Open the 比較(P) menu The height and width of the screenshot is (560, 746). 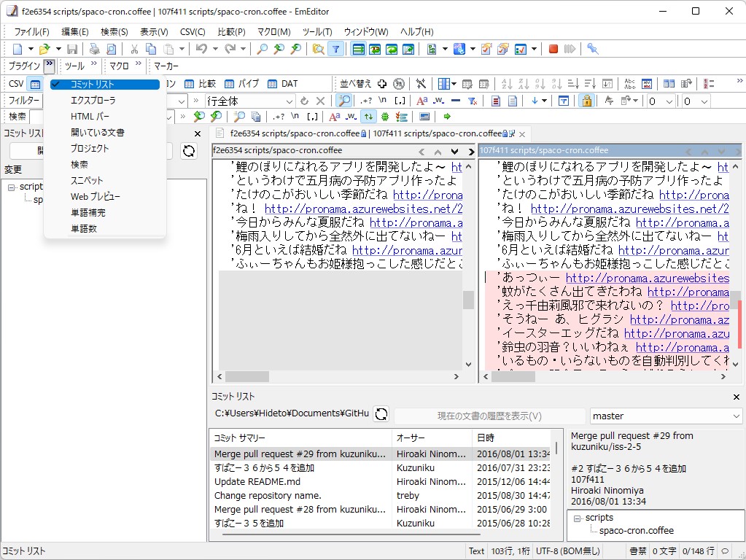point(231,32)
